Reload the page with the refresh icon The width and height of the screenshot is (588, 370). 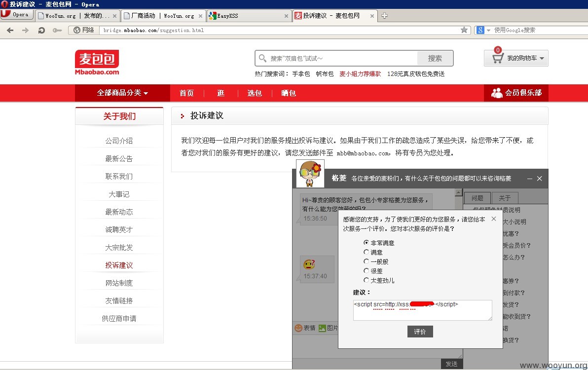[41, 31]
